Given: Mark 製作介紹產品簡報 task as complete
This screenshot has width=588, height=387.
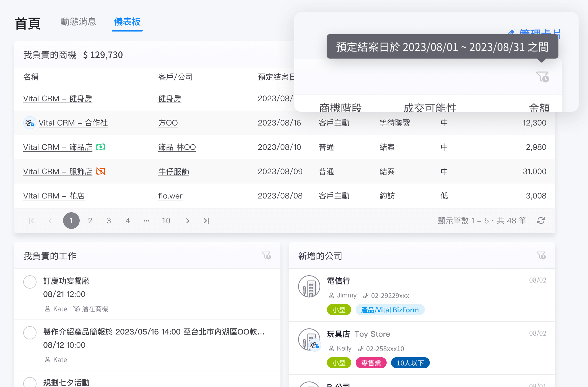Looking at the screenshot, I should (x=30, y=333).
